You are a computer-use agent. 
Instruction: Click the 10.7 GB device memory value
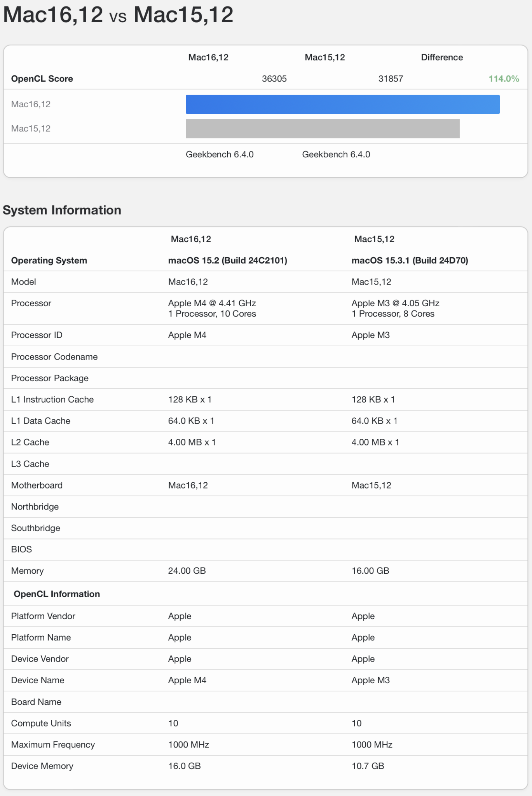tap(368, 766)
